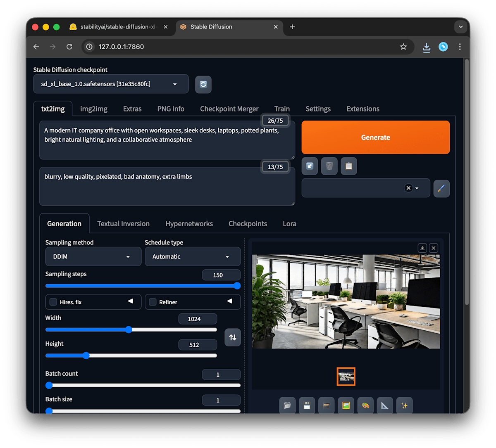This screenshot has width=496, height=448.
Task: Open the Train tab
Action: click(x=282, y=109)
